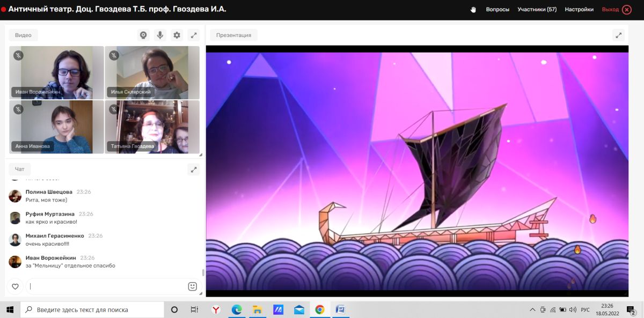Click message 'очень красиво!!!!'
The height and width of the screenshot is (318, 644).
48,244
